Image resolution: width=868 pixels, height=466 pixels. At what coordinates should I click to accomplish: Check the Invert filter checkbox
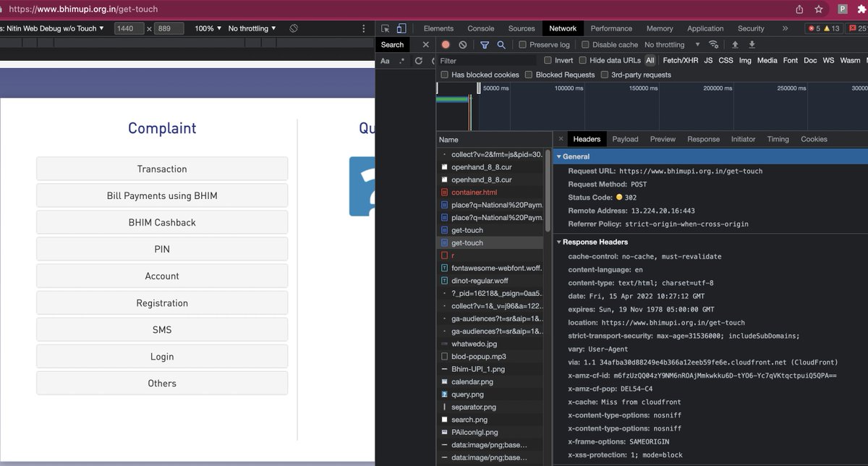pyautogui.click(x=548, y=61)
